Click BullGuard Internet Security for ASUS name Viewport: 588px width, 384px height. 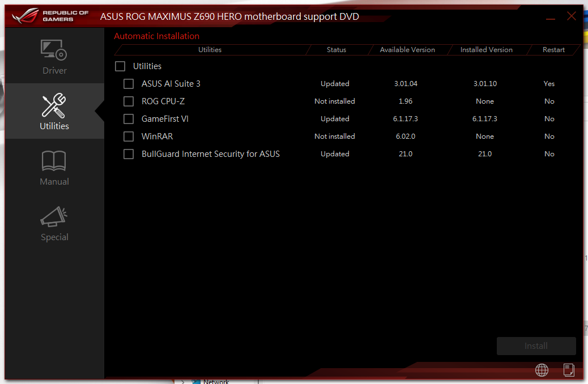click(211, 154)
